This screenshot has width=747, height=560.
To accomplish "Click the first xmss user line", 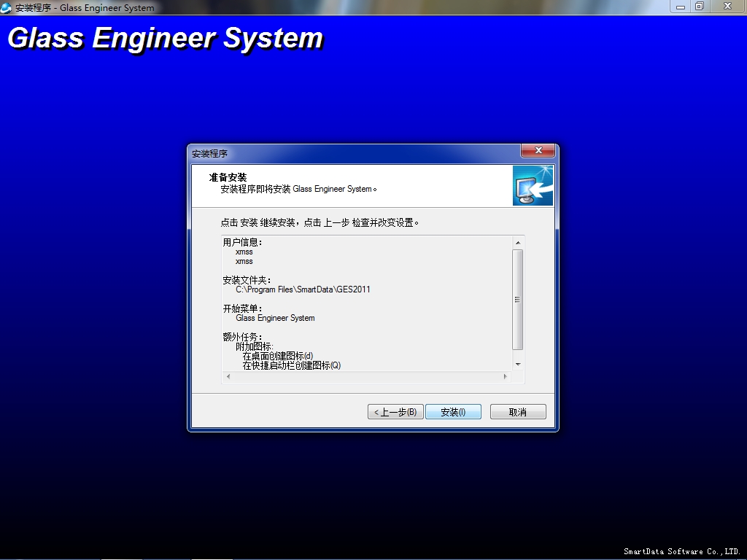I will 244,252.
